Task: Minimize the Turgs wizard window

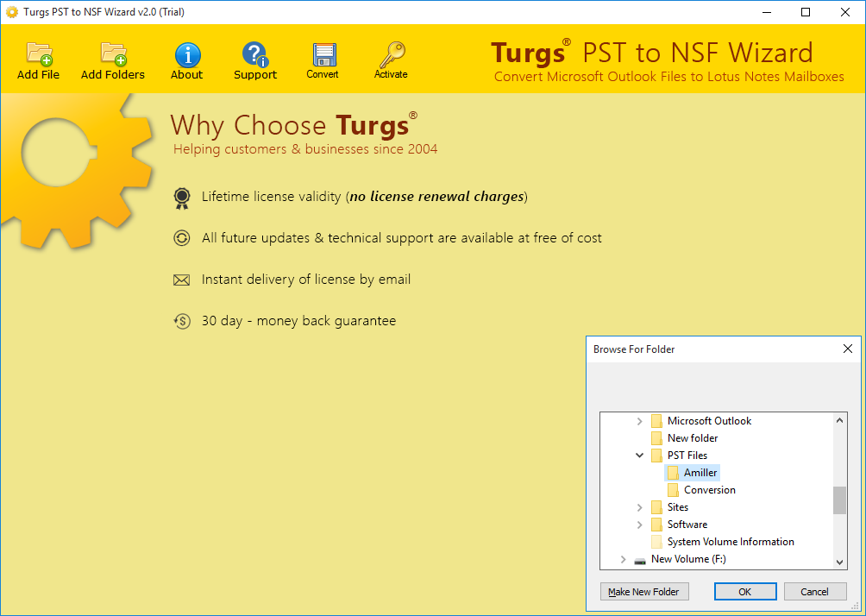Action: 767,12
